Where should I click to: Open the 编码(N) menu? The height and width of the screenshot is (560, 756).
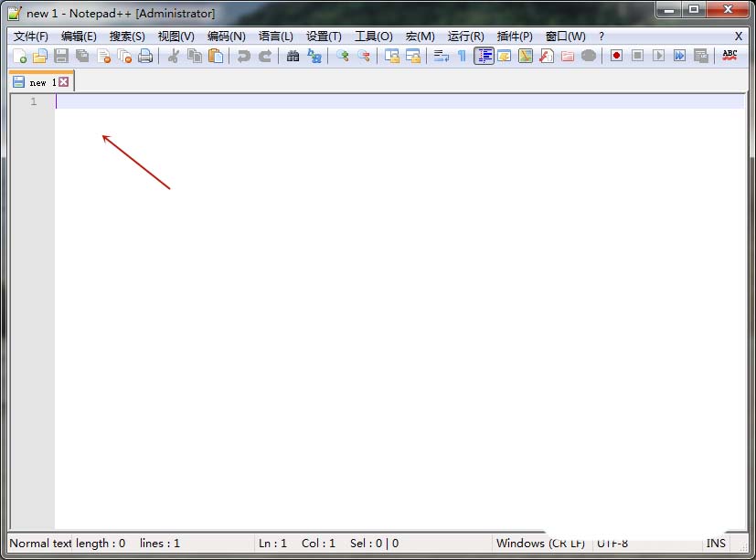tap(226, 37)
